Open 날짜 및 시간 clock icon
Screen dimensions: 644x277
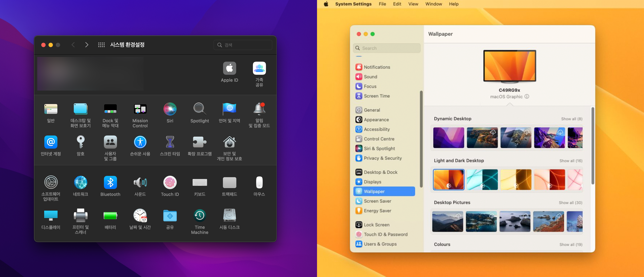pos(140,215)
